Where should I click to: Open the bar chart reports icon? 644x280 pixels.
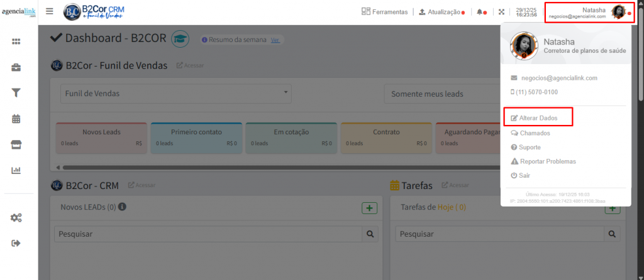coord(16,170)
